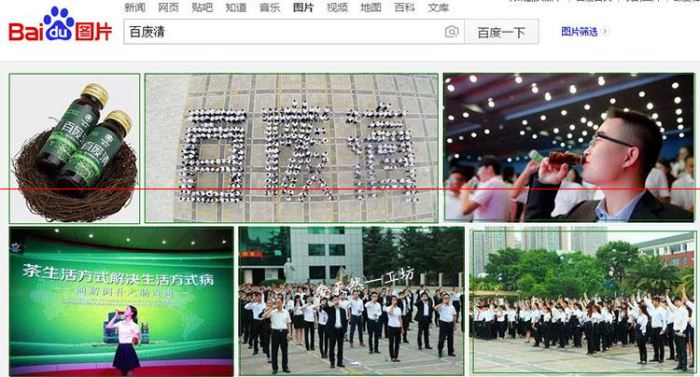Image resolution: width=700 pixels, height=377 pixels.
Task: Go to the 知道 tab
Action: tap(236, 7)
